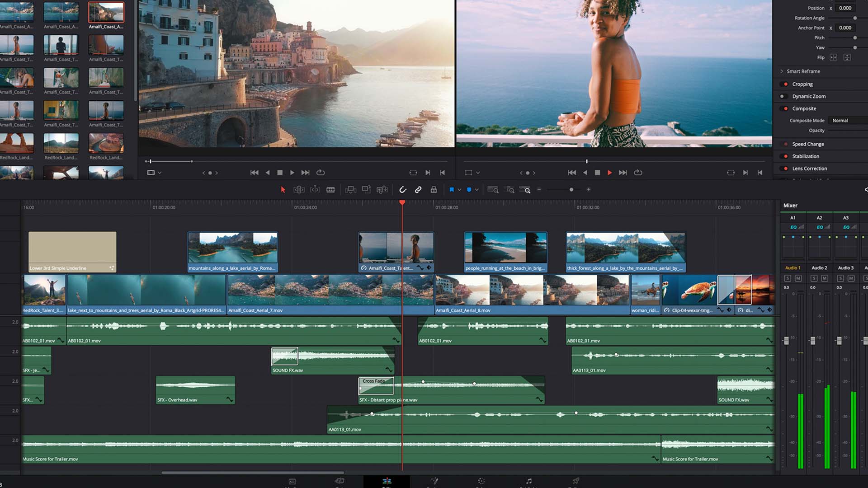Enable the Dynamic Zoom toggle
The image size is (868, 488).
pos(783,96)
